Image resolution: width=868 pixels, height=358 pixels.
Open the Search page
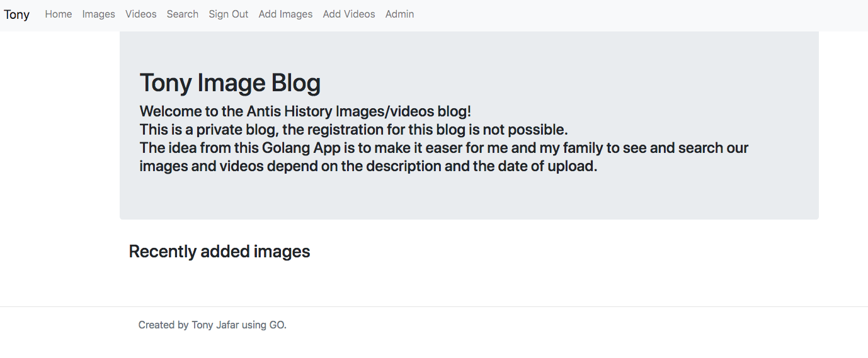click(x=183, y=14)
